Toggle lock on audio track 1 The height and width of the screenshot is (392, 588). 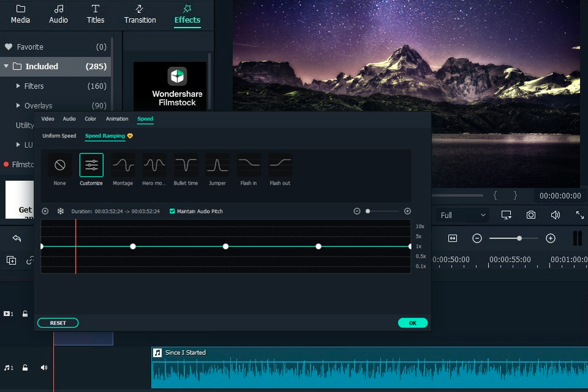click(24, 367)
